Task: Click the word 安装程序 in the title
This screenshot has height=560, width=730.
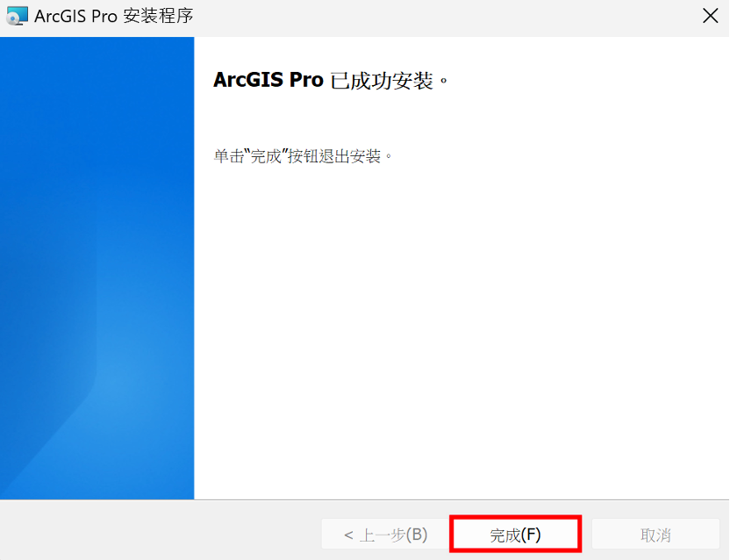Action: tap(158, 17)
